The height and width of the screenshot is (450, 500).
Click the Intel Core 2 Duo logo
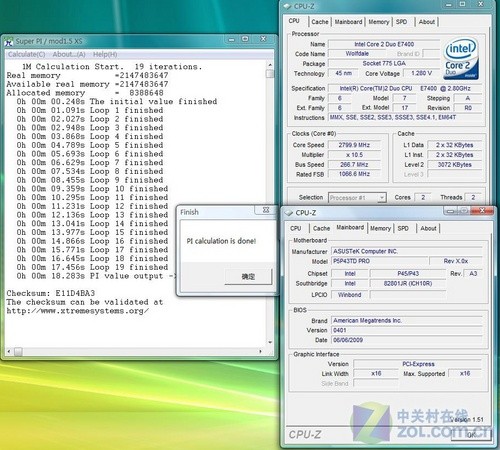(x=461, y=59)
